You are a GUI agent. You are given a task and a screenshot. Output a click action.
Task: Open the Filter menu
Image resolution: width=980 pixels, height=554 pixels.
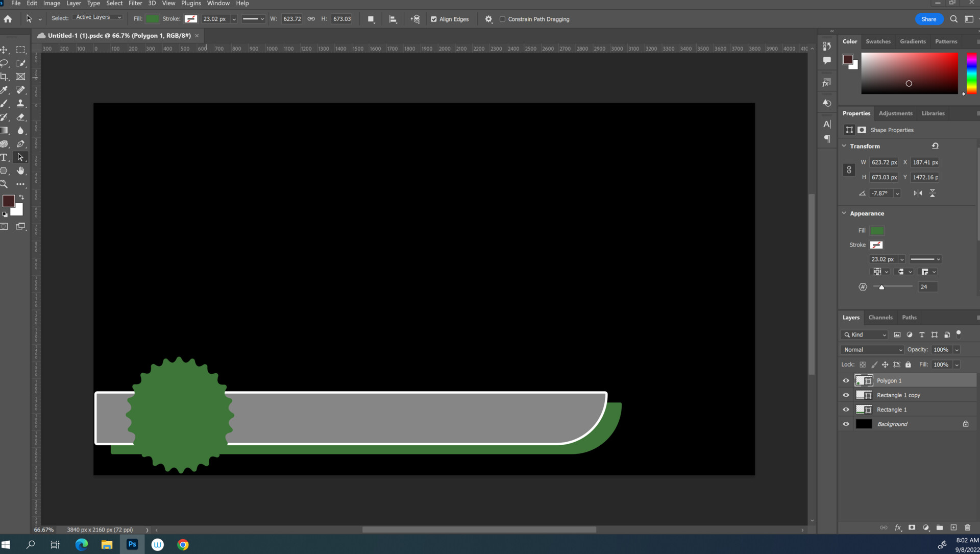point(135,3)
